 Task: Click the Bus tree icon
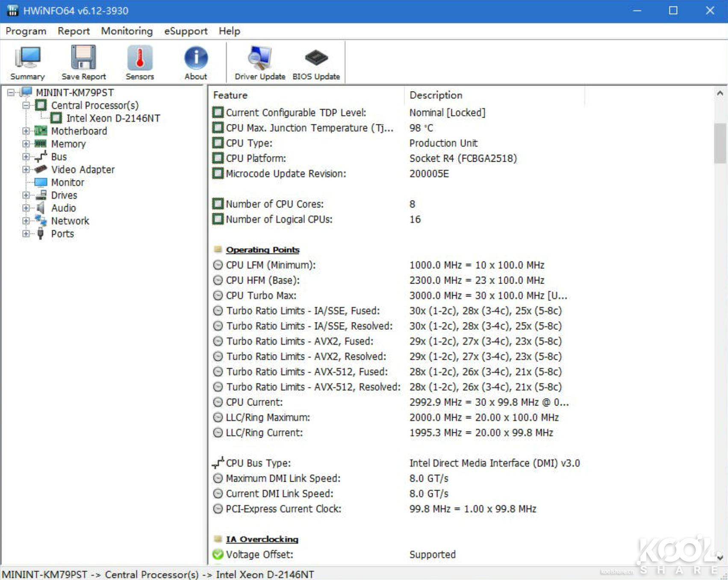pyautogui.click(x=41, y=157)
